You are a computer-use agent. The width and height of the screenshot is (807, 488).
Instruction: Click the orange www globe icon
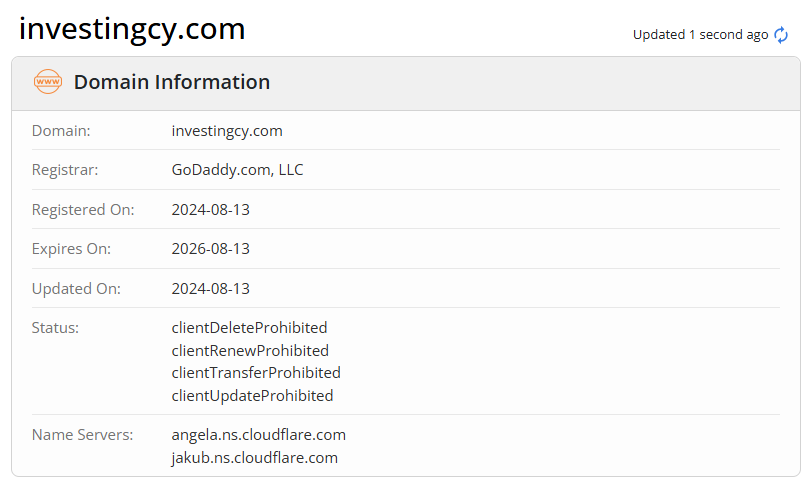pyautogui.click(x=48, y=82)
